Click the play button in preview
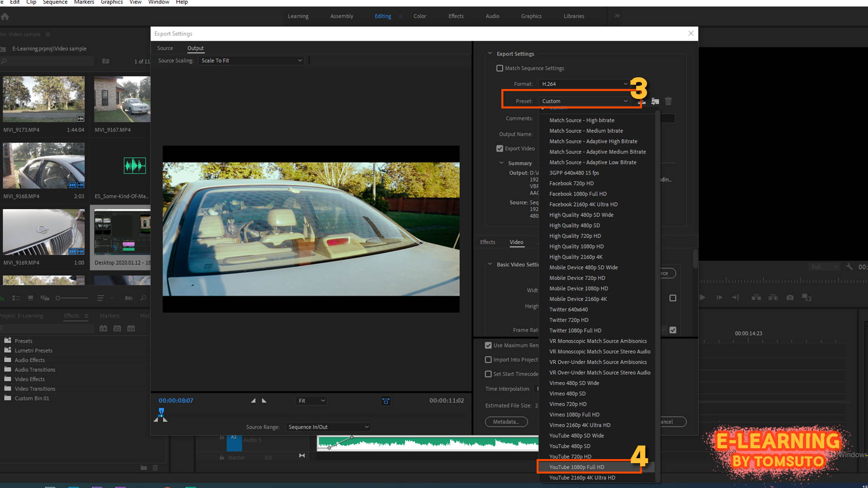 point(264,400)
